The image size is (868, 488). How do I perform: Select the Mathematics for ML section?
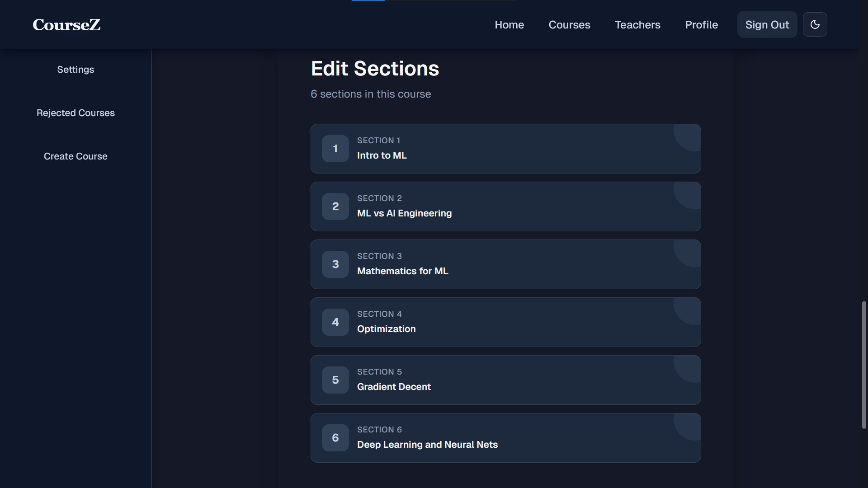pyautogui.click(x=505, y=264)
